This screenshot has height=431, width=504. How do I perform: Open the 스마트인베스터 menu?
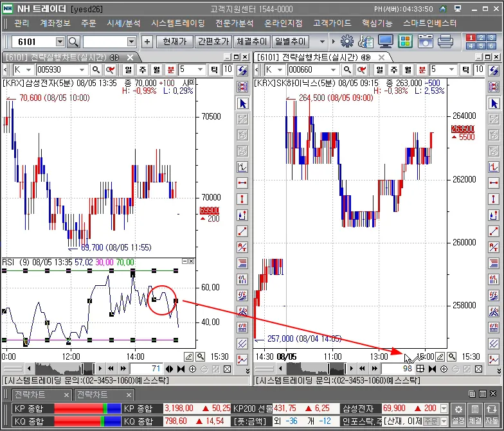tap(429, 23)
